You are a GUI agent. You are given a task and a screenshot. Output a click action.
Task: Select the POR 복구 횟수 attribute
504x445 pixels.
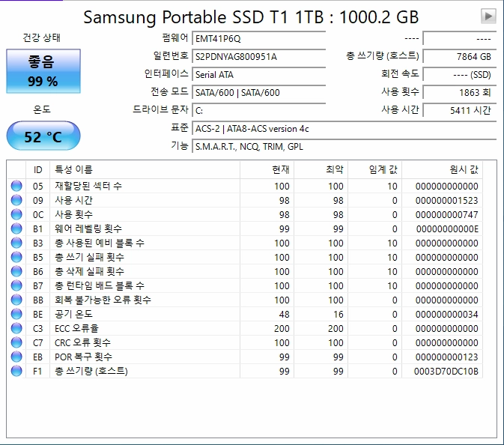pos(84,357)
